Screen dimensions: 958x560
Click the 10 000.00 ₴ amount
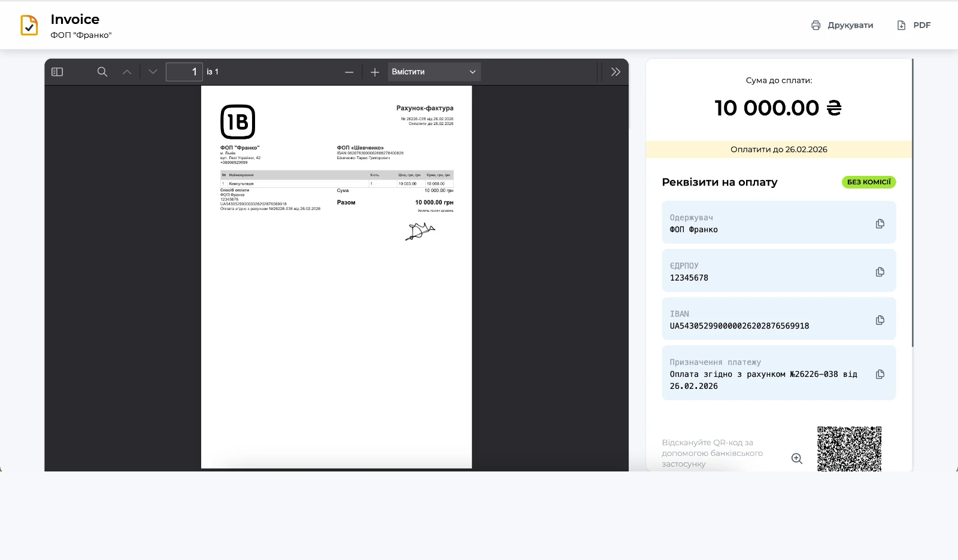[x=778, y=108]
